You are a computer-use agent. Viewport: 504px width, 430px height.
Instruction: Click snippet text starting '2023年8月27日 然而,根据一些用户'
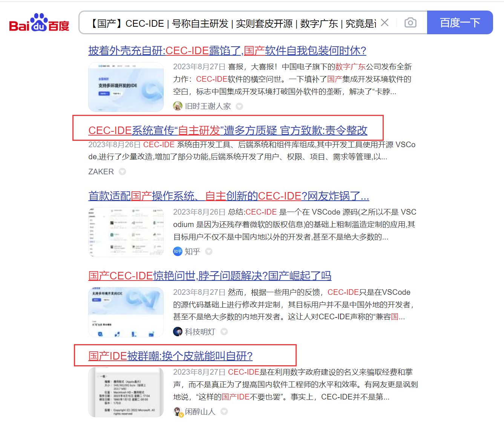click(x=294, y=305)
